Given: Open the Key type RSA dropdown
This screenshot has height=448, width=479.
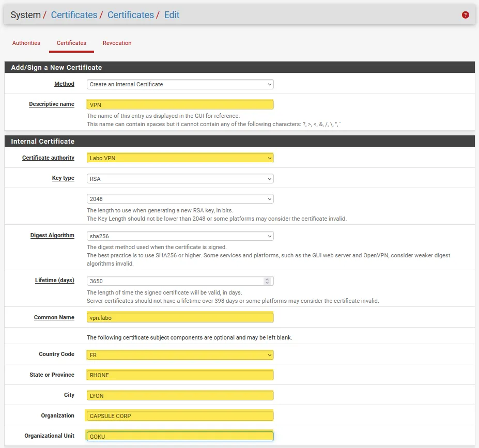Looking at the screenshot, I should [x=180, y=179].
